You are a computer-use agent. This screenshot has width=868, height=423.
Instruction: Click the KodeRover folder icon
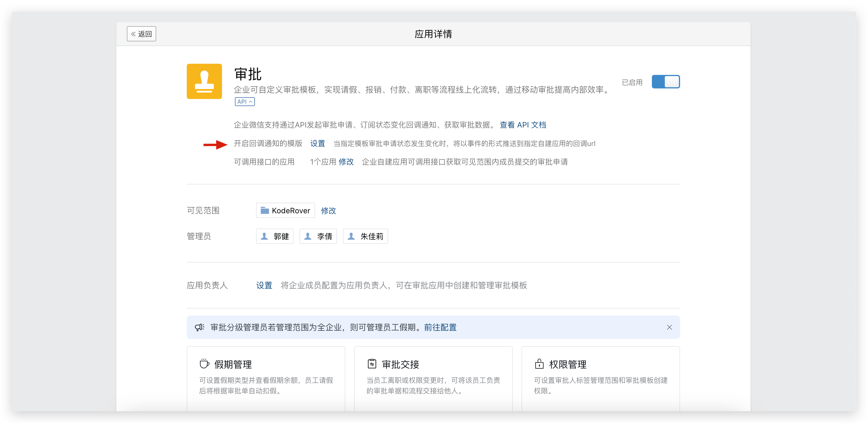(x=265, y=211)
